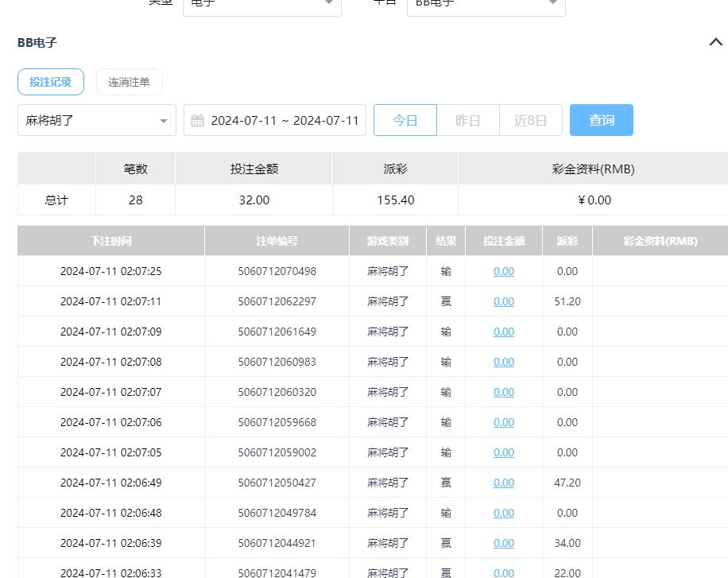Click the calendar icon in date field
Viewport: 728px width, 578px height.
tap(198, 121)
